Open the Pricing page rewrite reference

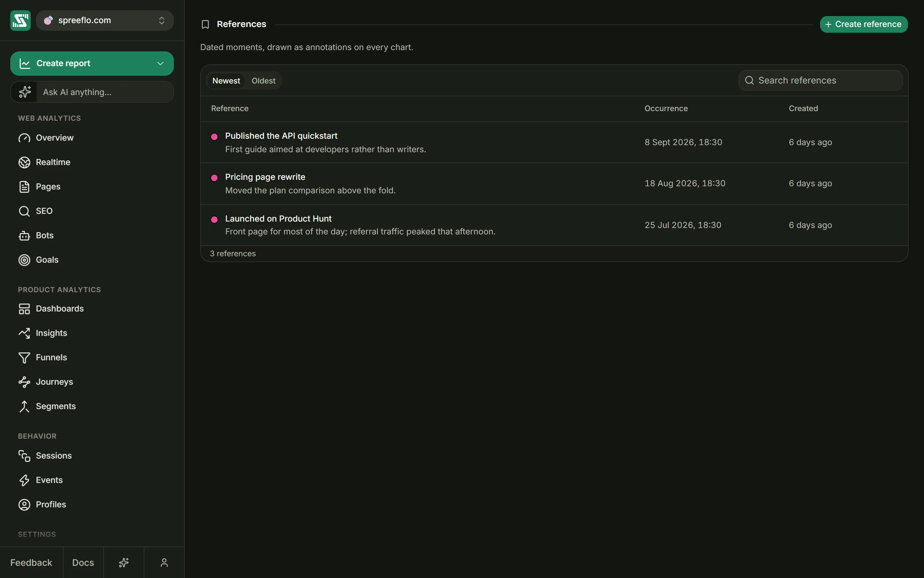265,177
